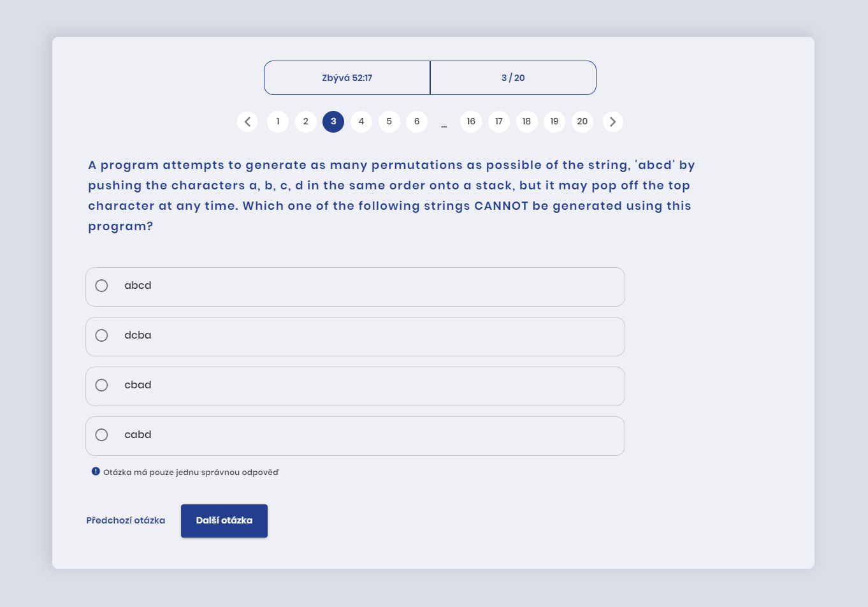868x607 pixels.
Task: Navigate to question 20
Action: click(582, 122)
